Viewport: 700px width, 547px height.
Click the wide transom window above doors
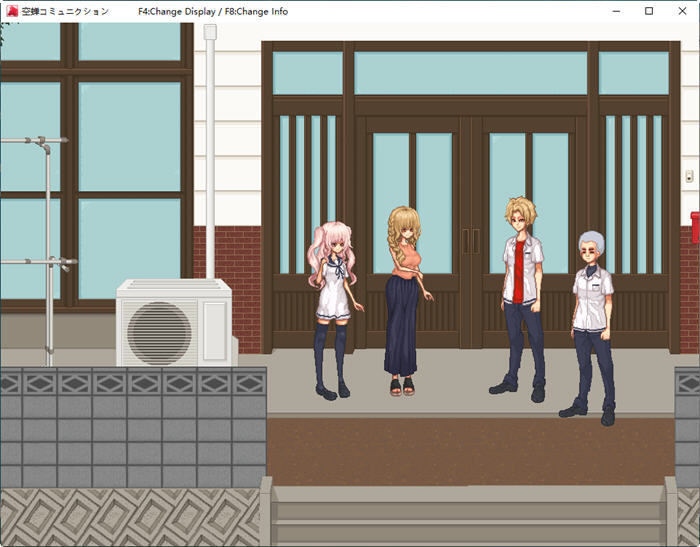coord(470,73)
